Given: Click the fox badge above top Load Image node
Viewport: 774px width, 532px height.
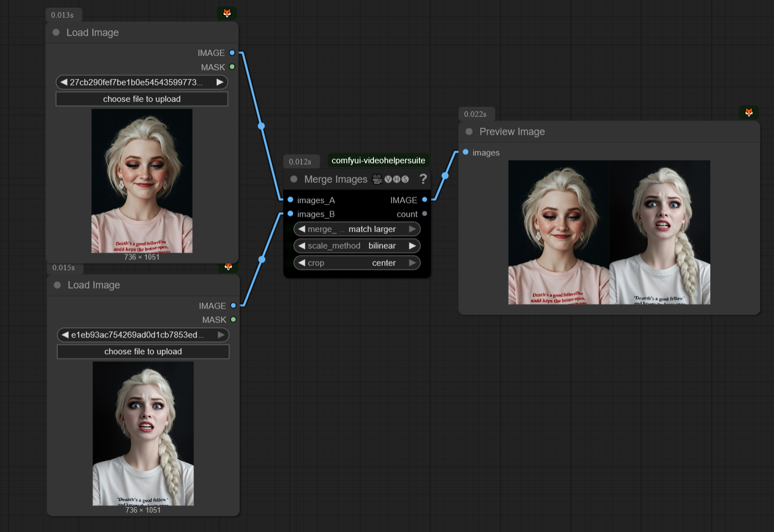Looking at the screenshot, I should pos(227,13).
